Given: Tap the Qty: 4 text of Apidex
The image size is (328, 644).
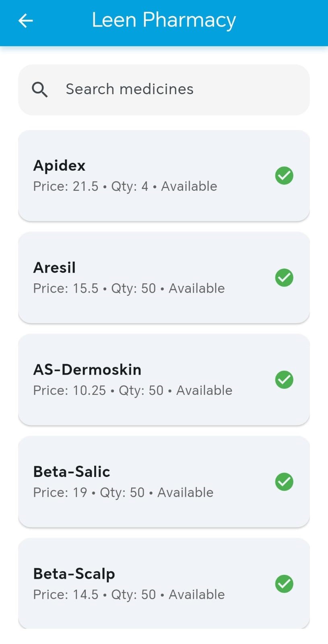Looking at the screenshot, I should point(130,187).
